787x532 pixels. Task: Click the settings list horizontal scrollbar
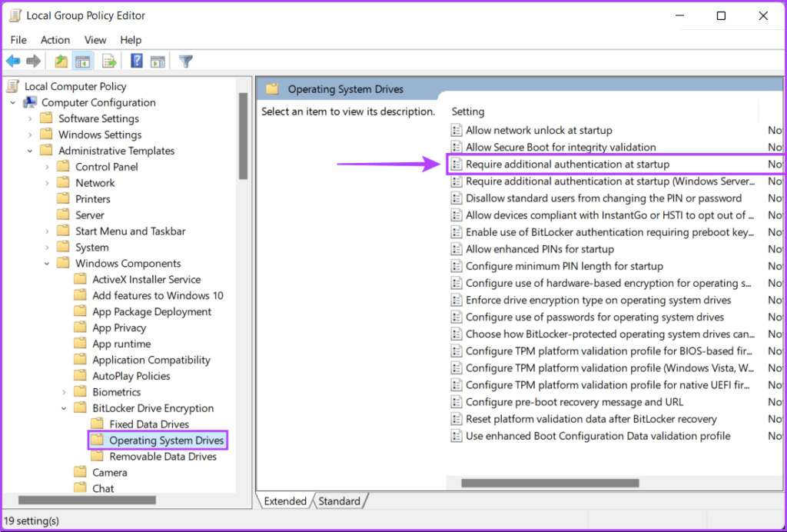pos(550,484)
